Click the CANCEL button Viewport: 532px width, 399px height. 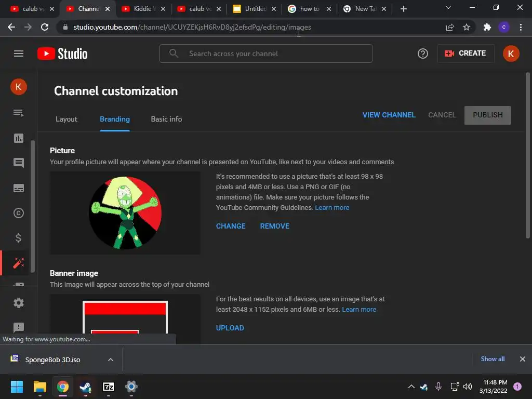(x=442, y=115)
